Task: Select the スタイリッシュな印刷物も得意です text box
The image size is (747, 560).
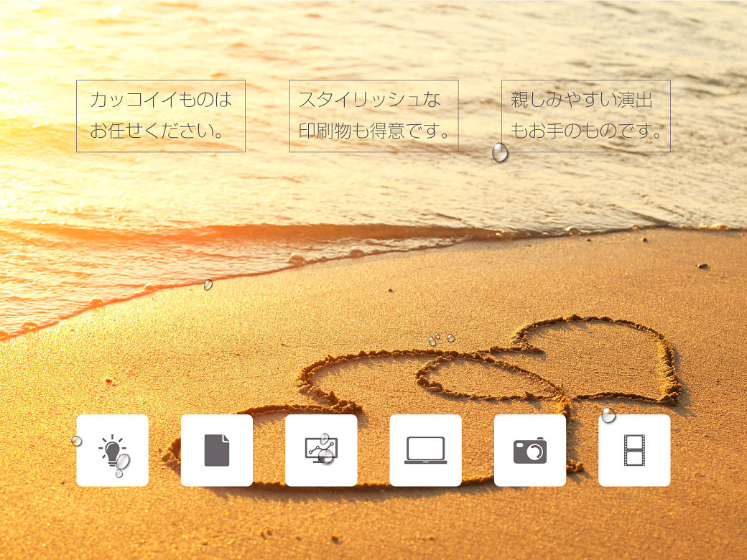Action: (373, 116)
